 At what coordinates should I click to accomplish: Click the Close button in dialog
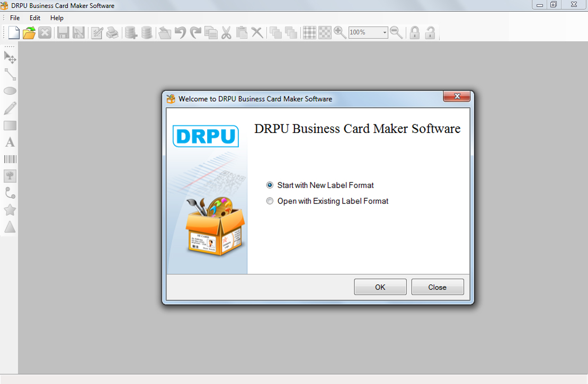(x=438, y=287)
